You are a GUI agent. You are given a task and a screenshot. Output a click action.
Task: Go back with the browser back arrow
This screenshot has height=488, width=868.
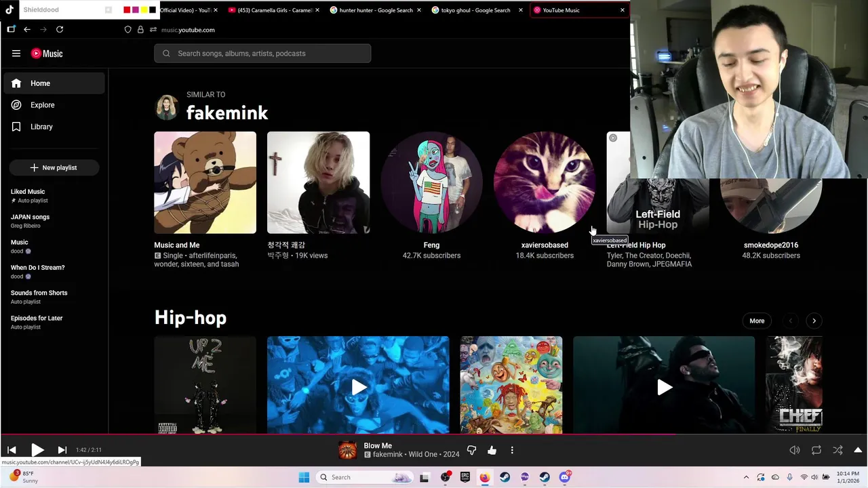pos(27,30)
